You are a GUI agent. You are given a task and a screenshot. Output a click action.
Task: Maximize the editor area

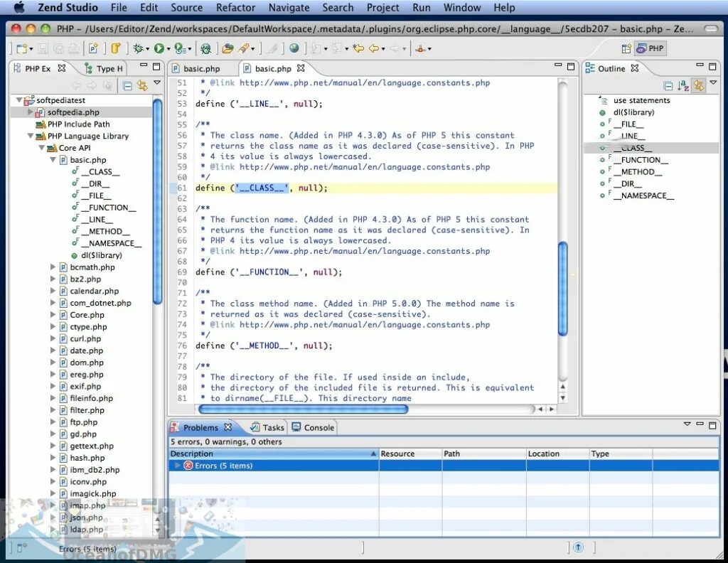(571, 67)
